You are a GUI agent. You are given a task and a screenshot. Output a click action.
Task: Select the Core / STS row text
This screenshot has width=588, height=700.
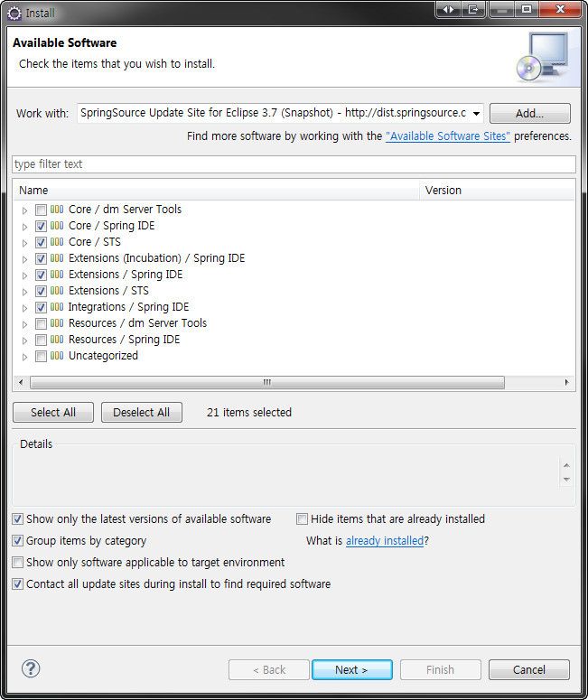[95, 242]
